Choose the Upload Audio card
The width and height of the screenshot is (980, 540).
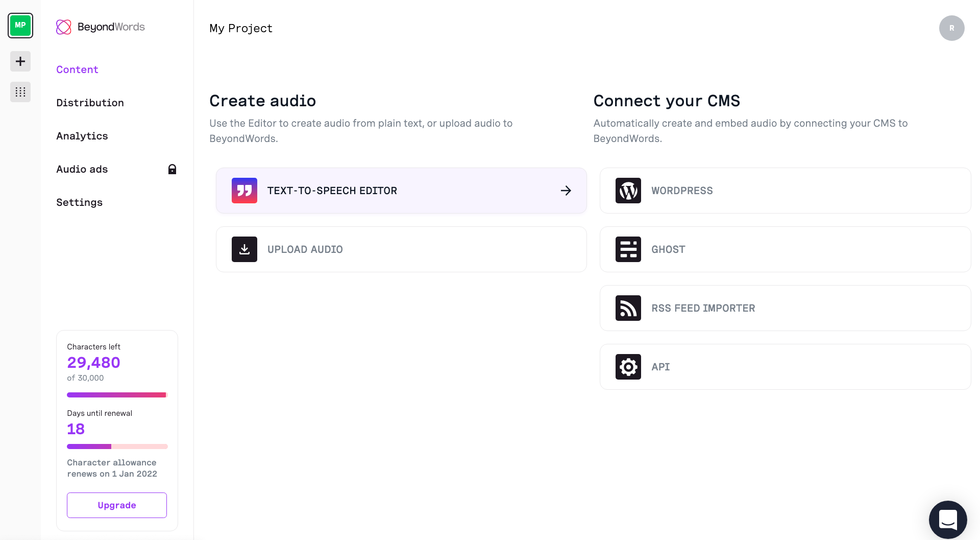point(401,249)
